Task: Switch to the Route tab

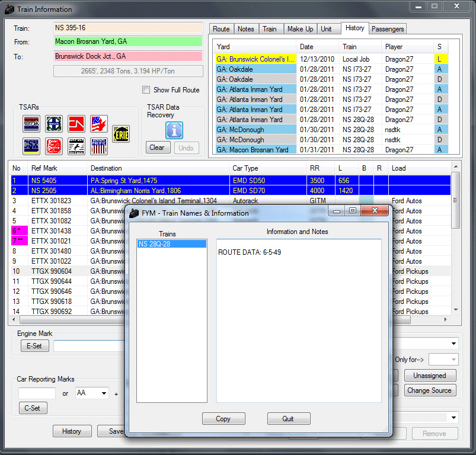Action: coord(221,29)
